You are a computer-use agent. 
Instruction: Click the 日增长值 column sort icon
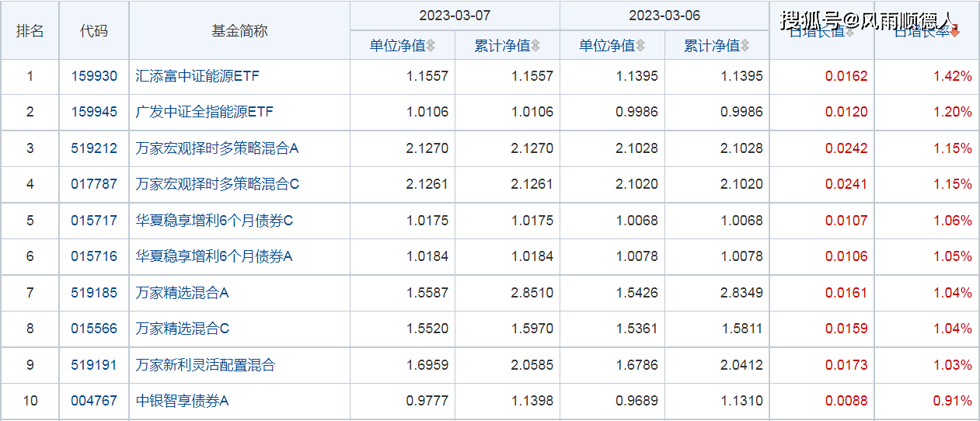coord(849,32)
